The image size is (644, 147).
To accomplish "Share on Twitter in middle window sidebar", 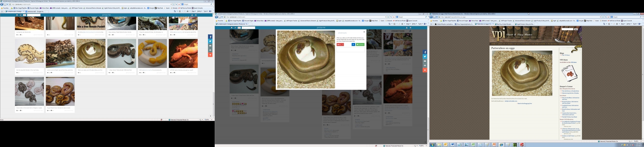I will (x=425, y=57).
